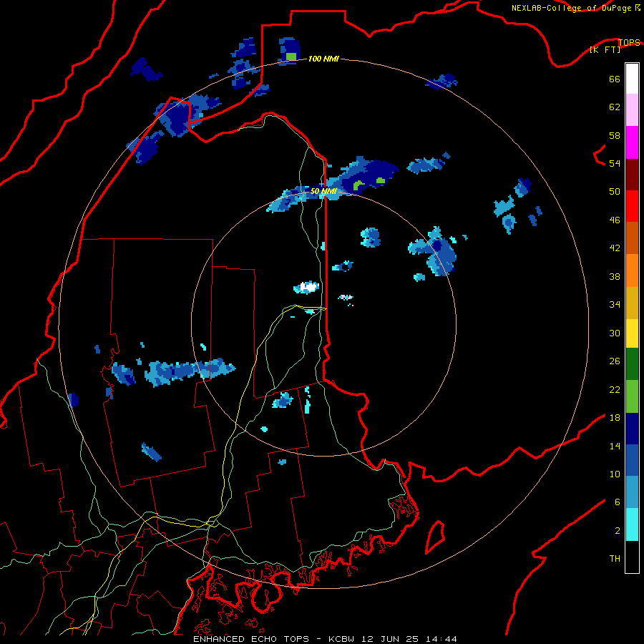Click the legend value "46"
The image size is (644, 644).
click(615, 220)
